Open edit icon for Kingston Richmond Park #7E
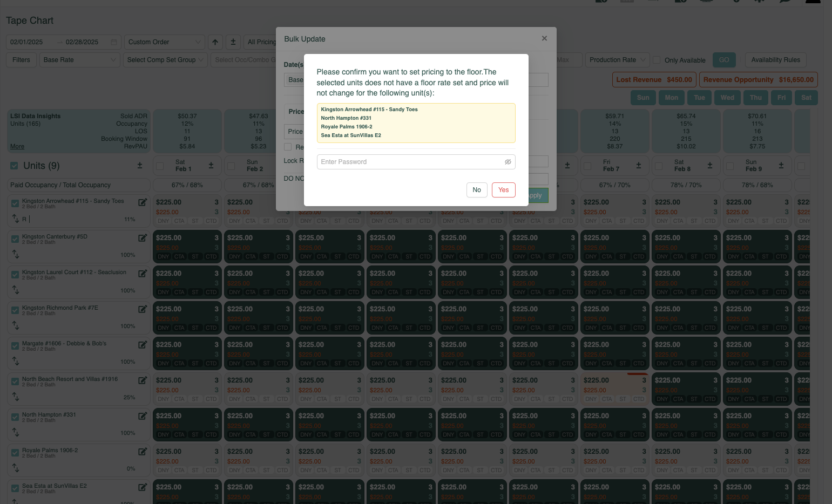Viewport: 832px width, 504px height. click(x=143, y=309)
